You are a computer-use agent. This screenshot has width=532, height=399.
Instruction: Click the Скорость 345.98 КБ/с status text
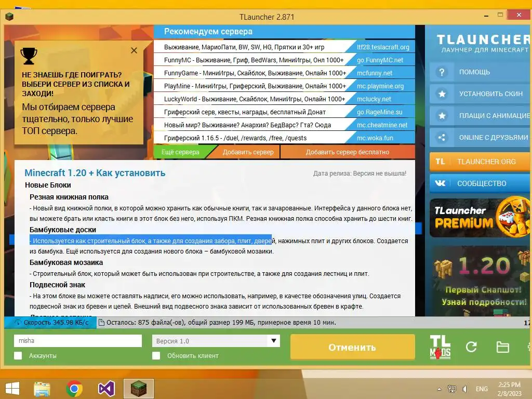(x=56, y=322)
